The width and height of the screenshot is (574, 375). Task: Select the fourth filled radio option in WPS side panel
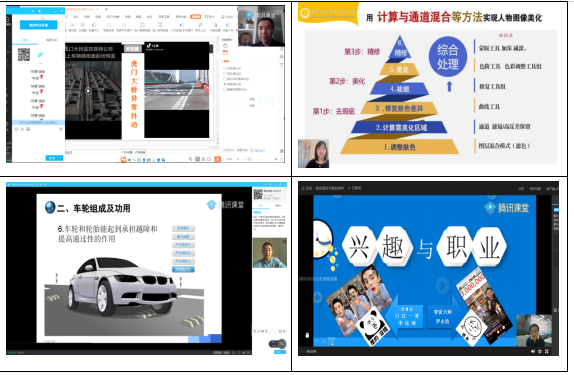[224, 84]
